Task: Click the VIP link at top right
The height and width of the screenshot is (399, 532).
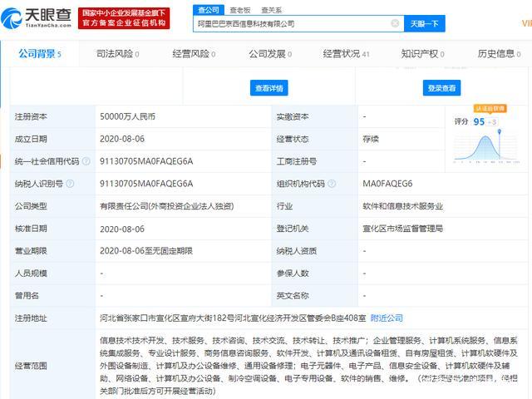Action: point(526,23)
